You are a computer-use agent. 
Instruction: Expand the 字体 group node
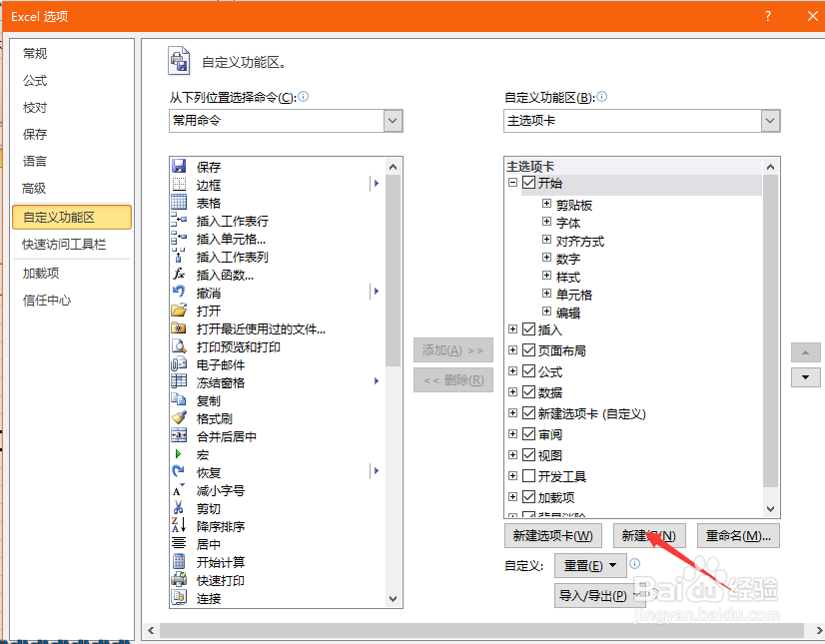[546, 222]
